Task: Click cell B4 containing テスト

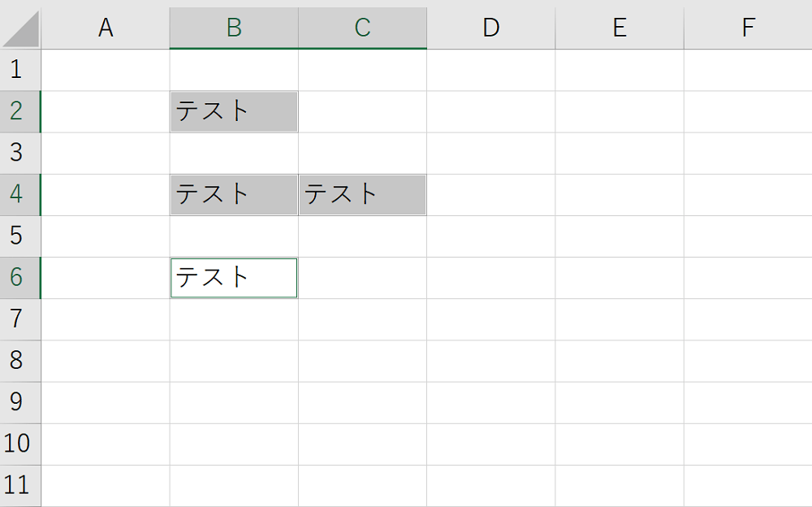Action: click(234, 194)
